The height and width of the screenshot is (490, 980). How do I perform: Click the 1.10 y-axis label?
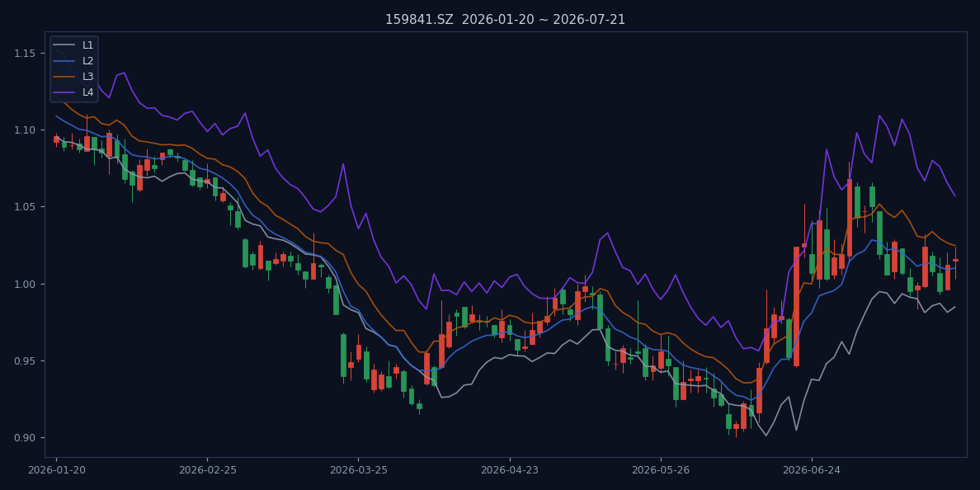[25, 130]
